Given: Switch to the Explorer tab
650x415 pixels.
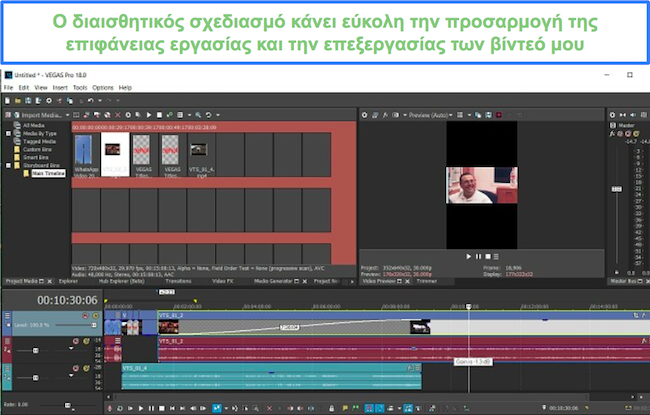Looking at the screenshot, I should tap(68, 281).
